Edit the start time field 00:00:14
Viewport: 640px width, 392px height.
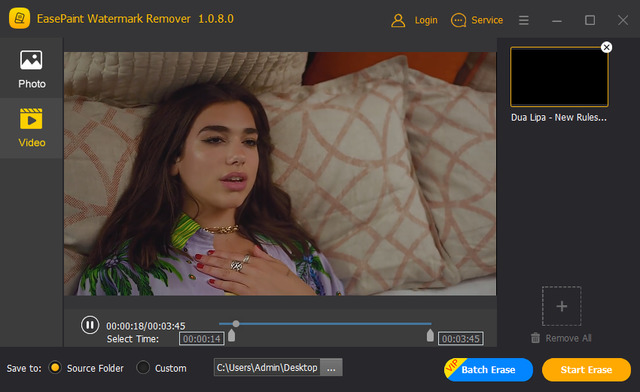[202, 339]
